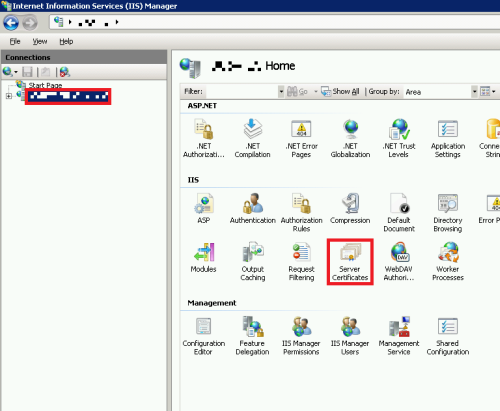Click the Delete Connection globe icon

pos(64,72)
